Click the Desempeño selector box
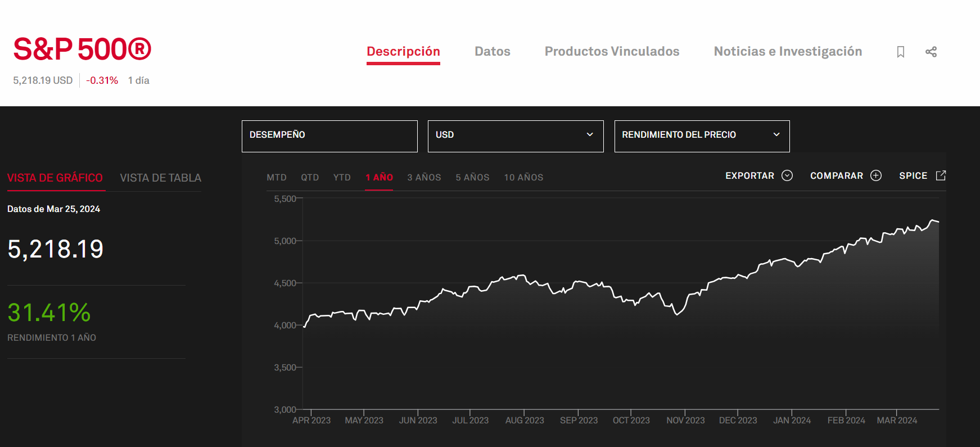The image size is (980, 447). click(329, 136)
